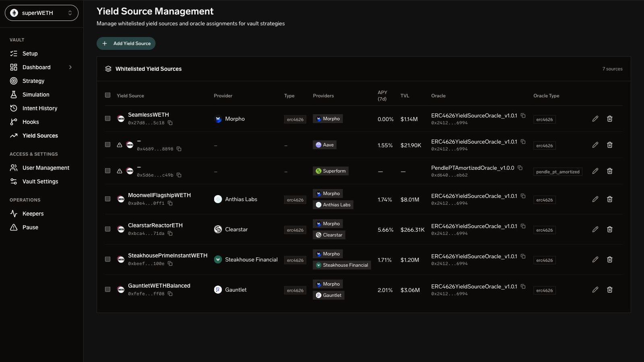Delete the MoonwellFlagshipWETH yield source

[609, 199]
